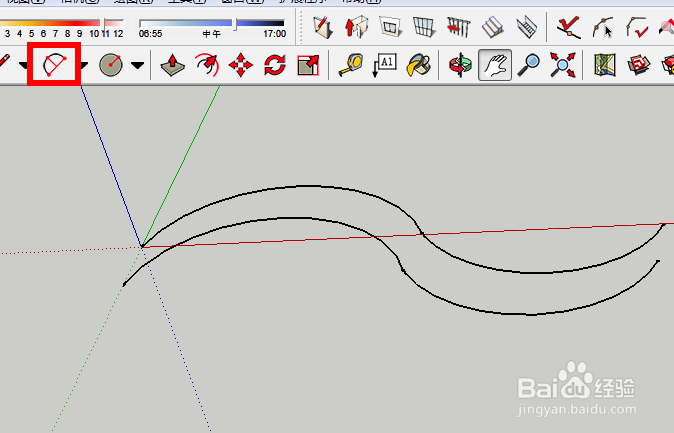Select the Circle drawing tool
The image size is (674, 433).
pyautogui.click(x=111, y=65)
